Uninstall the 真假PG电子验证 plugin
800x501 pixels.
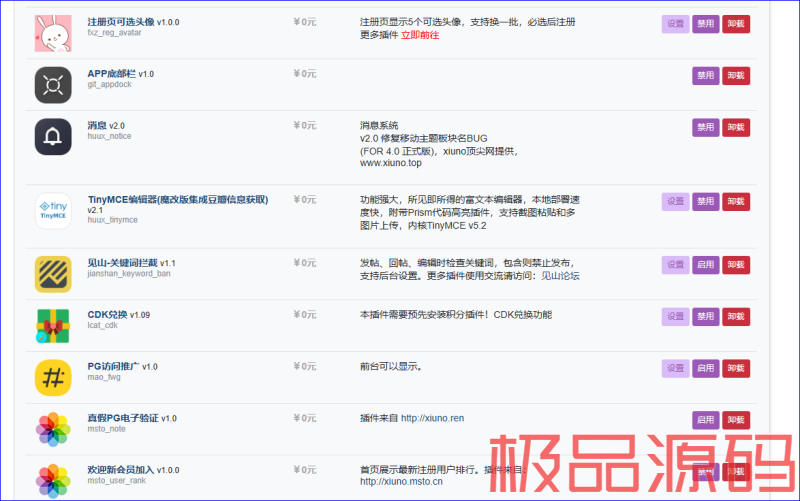[x=736, y=420]
